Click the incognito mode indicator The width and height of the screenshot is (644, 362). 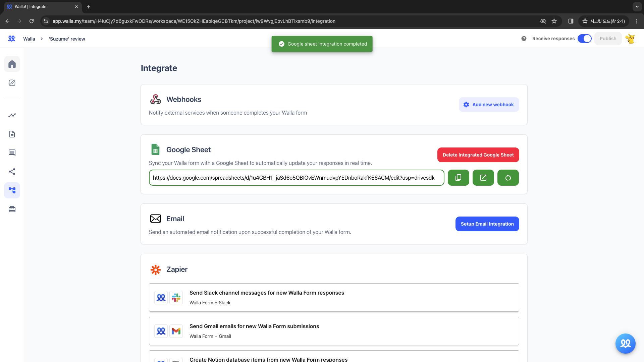604,21
